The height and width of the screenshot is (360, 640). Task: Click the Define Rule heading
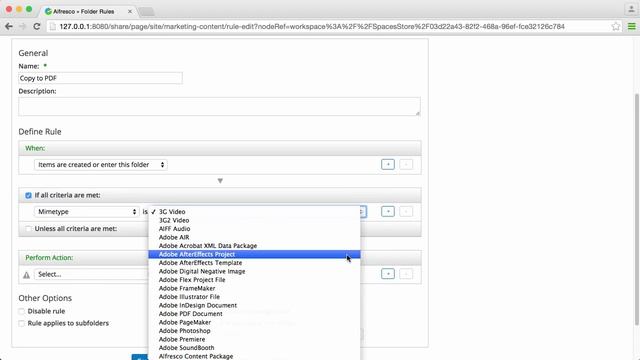[40, 132]
